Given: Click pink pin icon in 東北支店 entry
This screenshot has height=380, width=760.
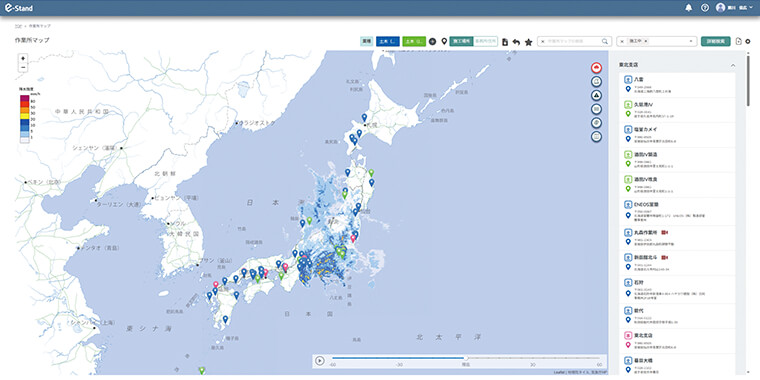Looking at the screenshot, I should point(628,345).
